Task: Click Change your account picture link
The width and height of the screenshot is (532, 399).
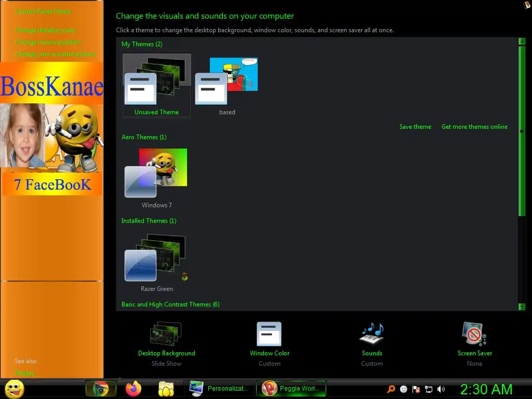Action: 55,54
